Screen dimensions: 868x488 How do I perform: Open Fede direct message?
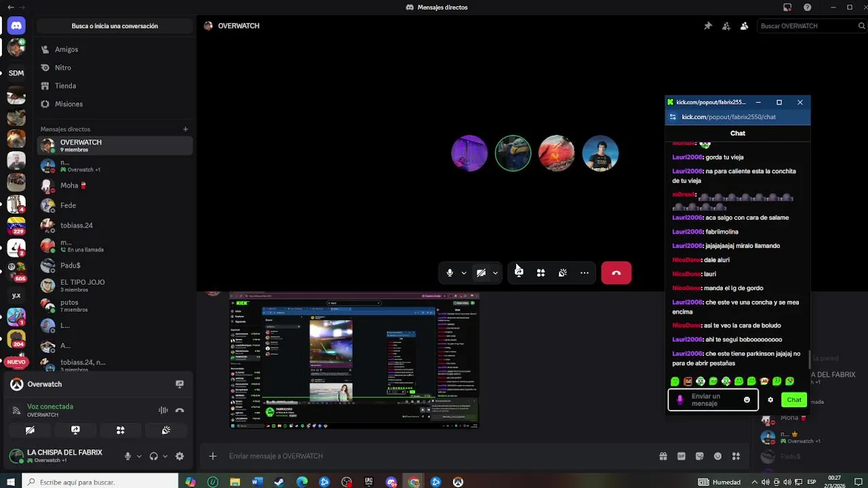click(x=115, y=205)
